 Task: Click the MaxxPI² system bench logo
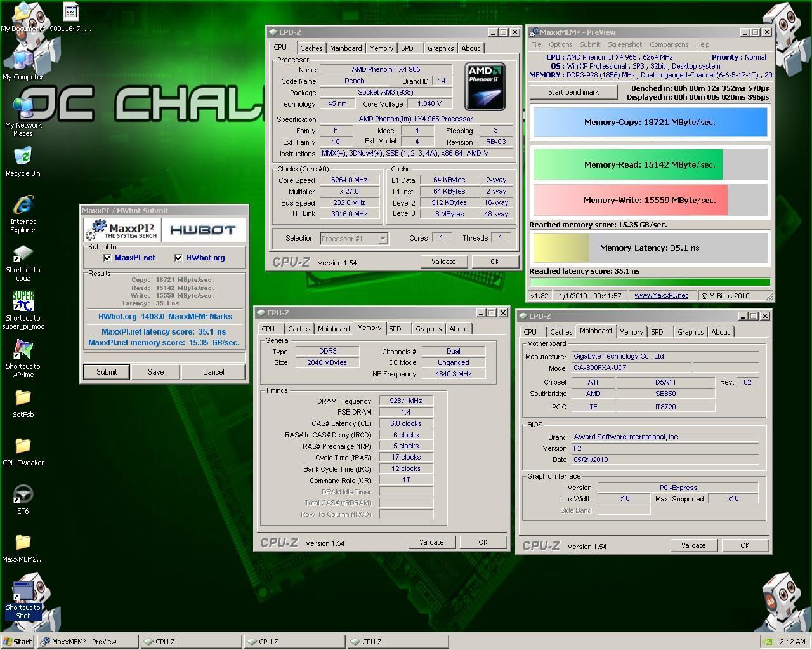tap(122, 230)
